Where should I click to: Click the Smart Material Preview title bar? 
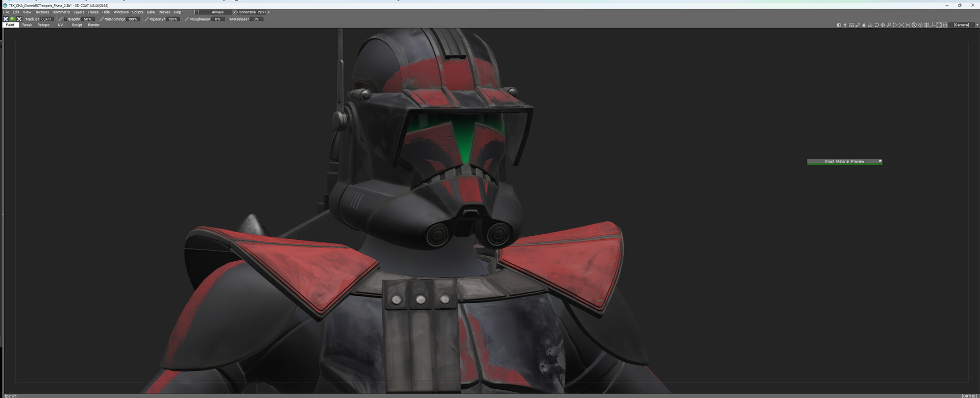coord(844,161)
